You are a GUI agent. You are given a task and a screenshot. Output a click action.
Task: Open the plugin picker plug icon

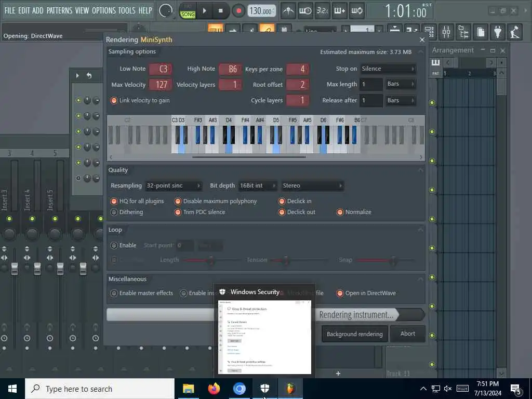[498, 32]
